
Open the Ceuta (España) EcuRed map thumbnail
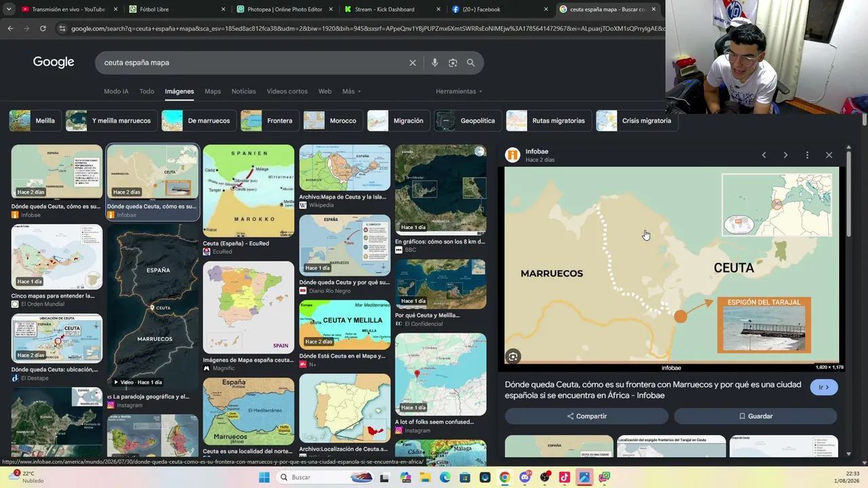[x=249, y=190]
